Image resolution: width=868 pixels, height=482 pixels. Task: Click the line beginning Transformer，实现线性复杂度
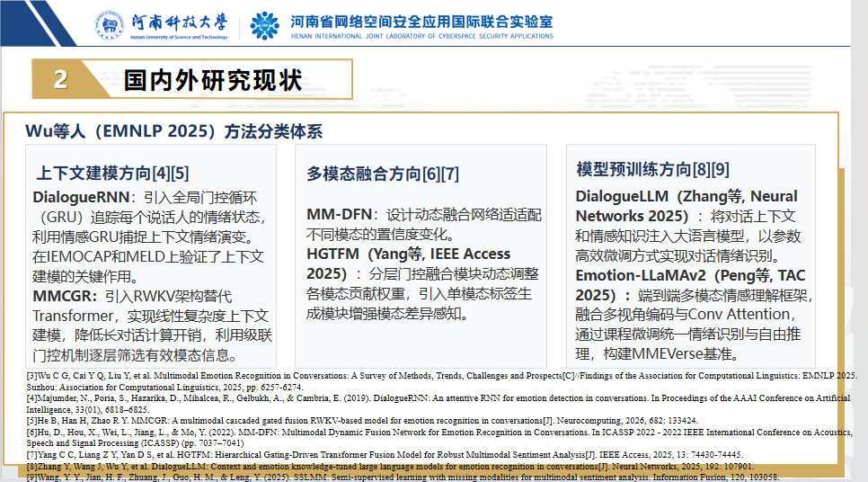(x=151, y=316)
